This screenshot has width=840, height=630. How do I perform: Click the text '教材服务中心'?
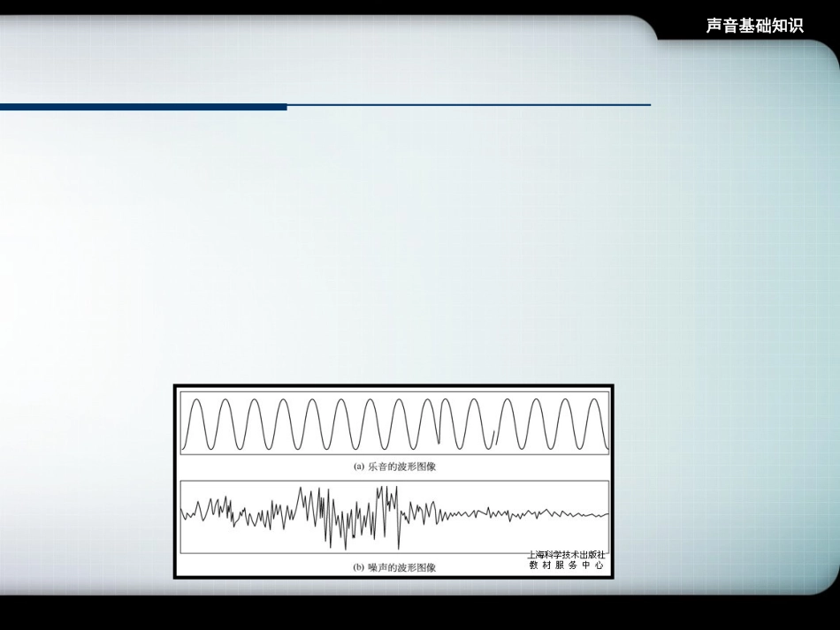point(566,565)
